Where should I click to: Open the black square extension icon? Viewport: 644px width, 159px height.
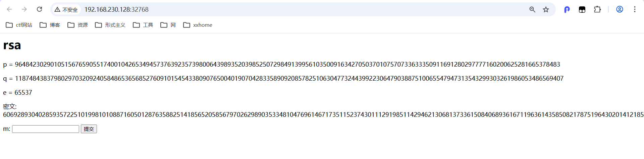click(582, 9)
